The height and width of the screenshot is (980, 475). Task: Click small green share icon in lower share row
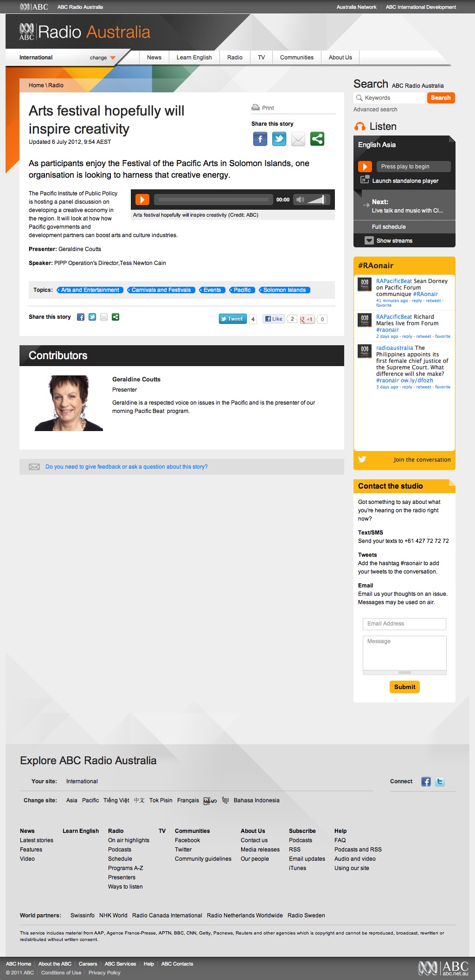(116, 317)
